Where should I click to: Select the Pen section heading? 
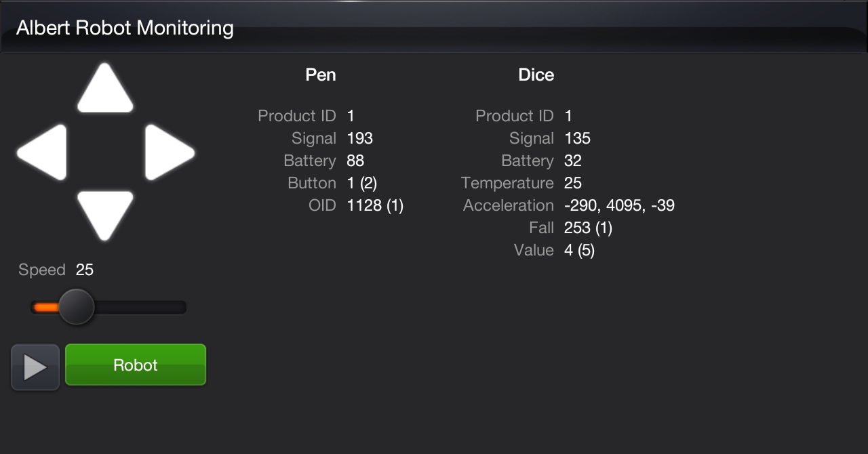321,75
